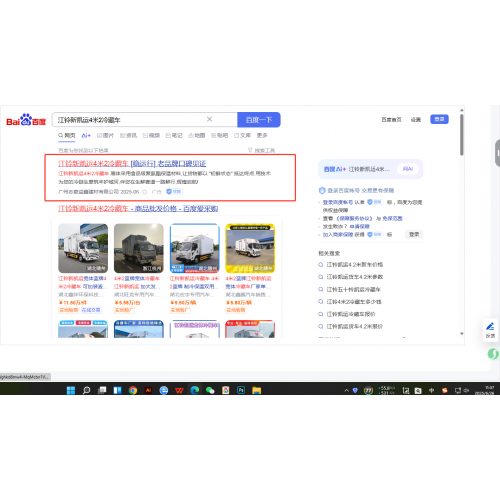Open related search 江铃凯运冷藏车报价
The image size is (500, 500).
[x=351, y=314]
